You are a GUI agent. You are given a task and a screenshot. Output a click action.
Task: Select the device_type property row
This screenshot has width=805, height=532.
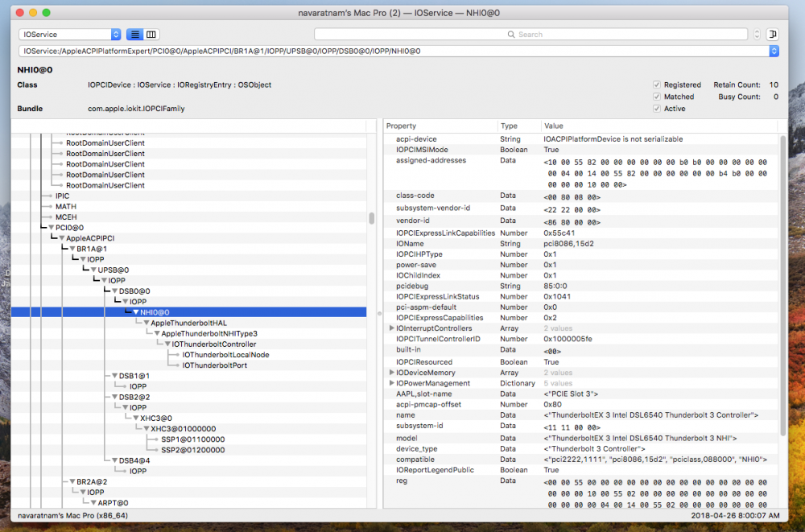(x=580, y=449)
